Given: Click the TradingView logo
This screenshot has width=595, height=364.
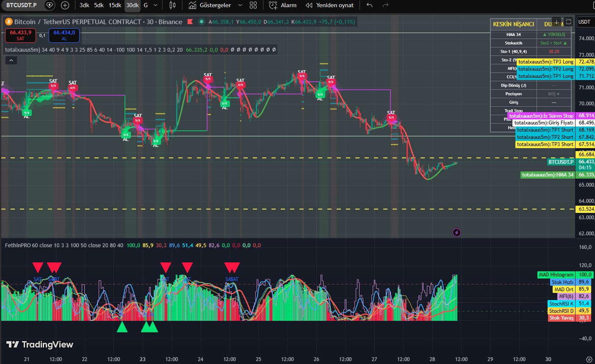Looking at the screenshot, I should coord(40,345).
